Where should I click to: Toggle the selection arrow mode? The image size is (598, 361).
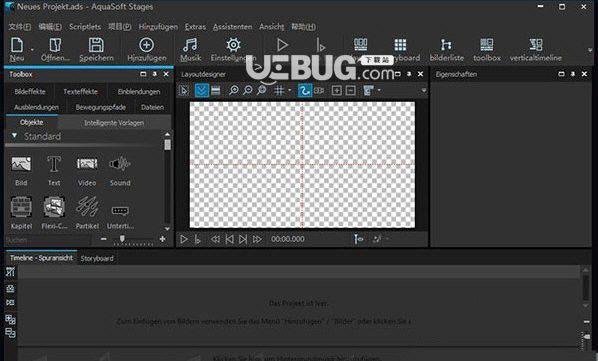coord(184,90)
